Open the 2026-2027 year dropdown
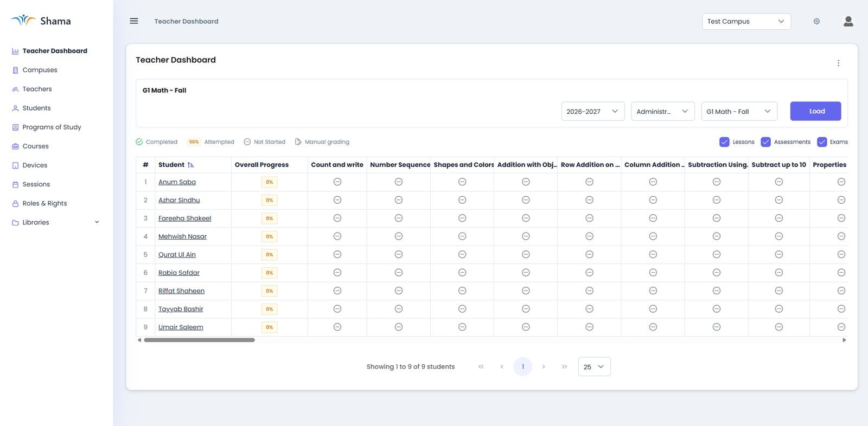The image size is (868, 426). (x=593, y=111)
